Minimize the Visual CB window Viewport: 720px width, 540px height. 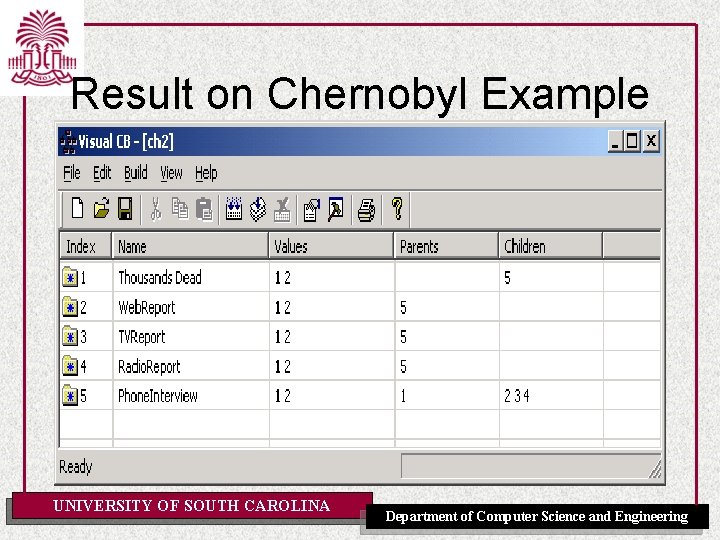[615, 141]
